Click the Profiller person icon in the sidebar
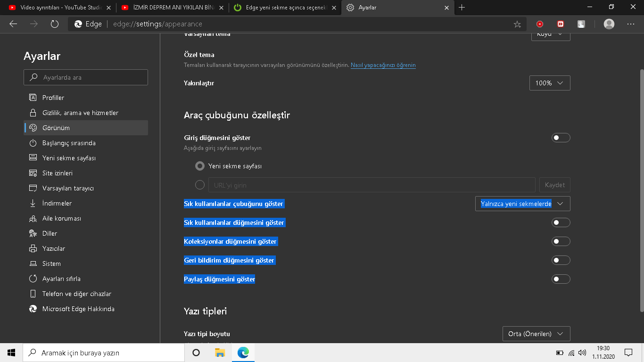This screenshot has height=362, width=644. pos(33,98)
